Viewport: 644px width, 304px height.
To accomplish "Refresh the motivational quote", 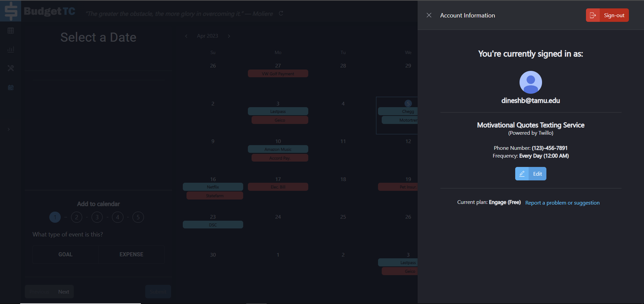I will point(281,13).
